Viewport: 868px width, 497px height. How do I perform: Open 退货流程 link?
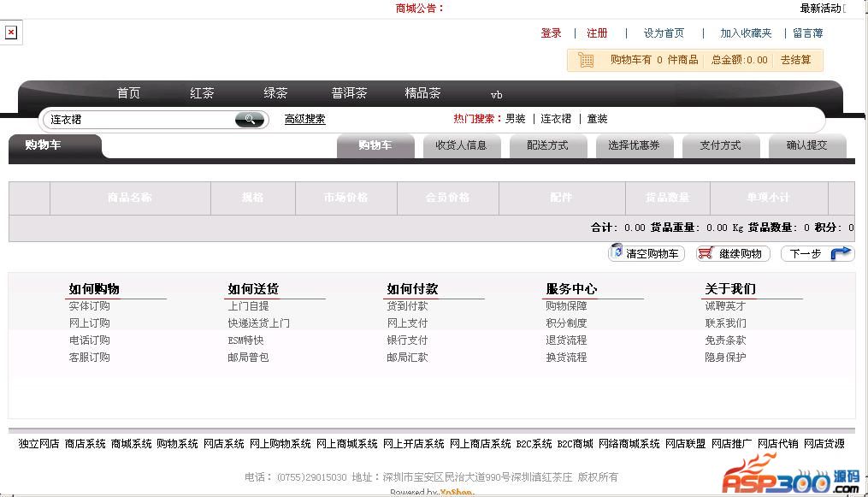[566, 340]
